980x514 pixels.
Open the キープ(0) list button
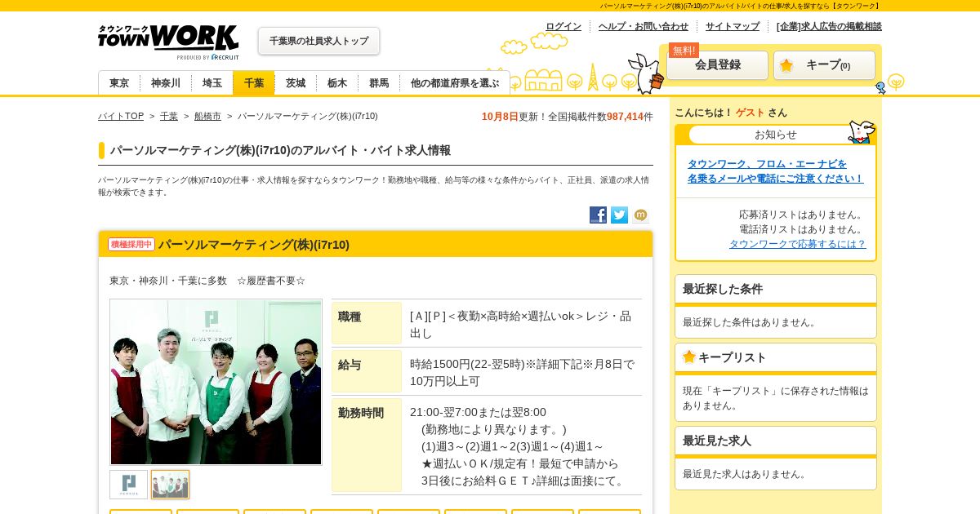(x=824, y=65)
